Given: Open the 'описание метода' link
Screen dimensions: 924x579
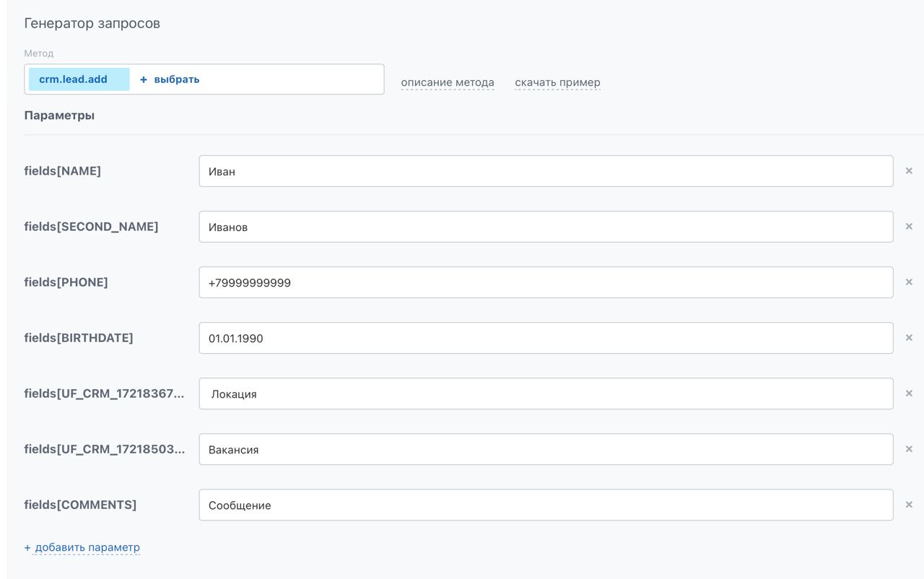Looking at the screenshot, I should pos(448,82).
